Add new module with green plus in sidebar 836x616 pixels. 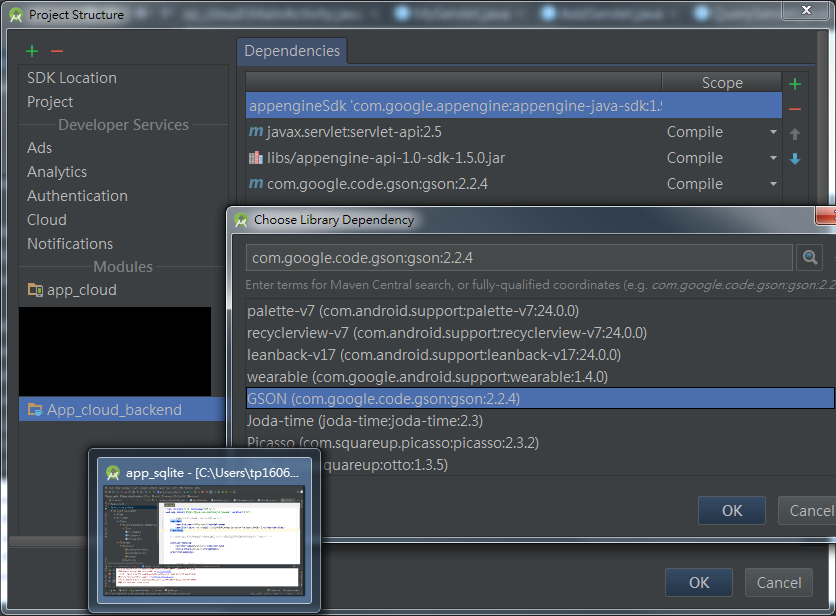pyautogui.click(x=32, y=51)
